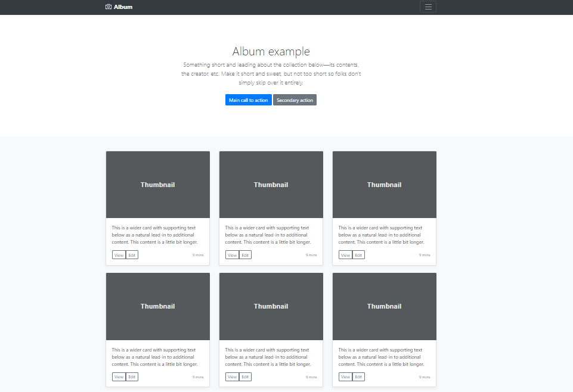This screenshot has width=573, height=392.
Task: Click Main call to action button
Action: [x=248, y=99]
